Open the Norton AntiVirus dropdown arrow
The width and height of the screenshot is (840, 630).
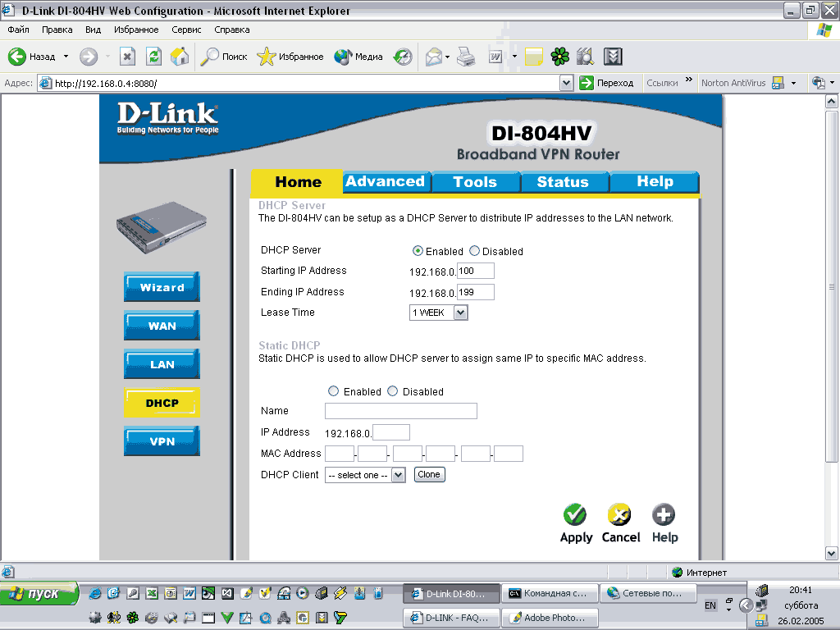[793, 83]
